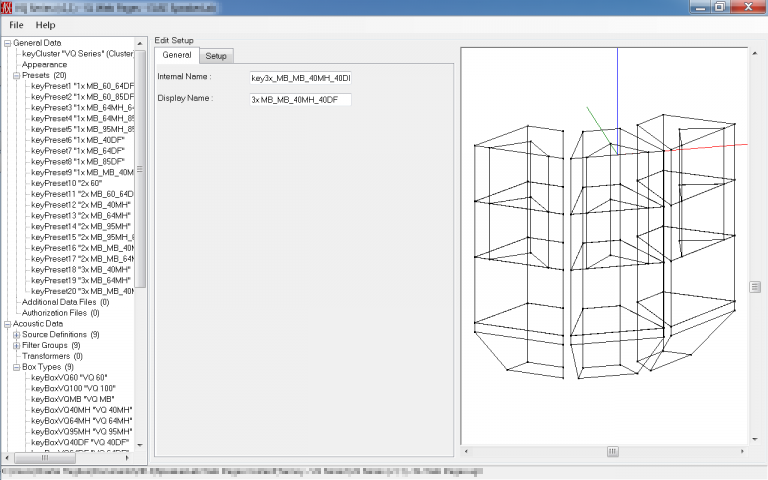Click the Display Name input field
This screenshot has width=768, height=480.
click(x=300, y=99)
